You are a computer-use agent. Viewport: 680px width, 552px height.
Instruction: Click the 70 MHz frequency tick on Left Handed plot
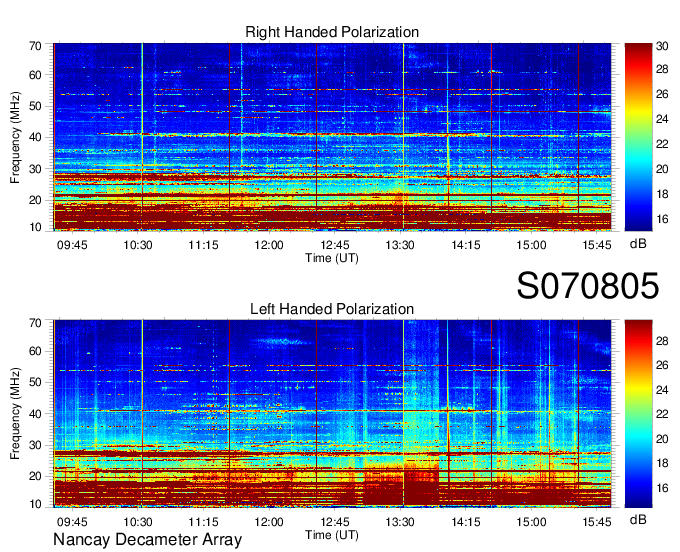(35, 323)
